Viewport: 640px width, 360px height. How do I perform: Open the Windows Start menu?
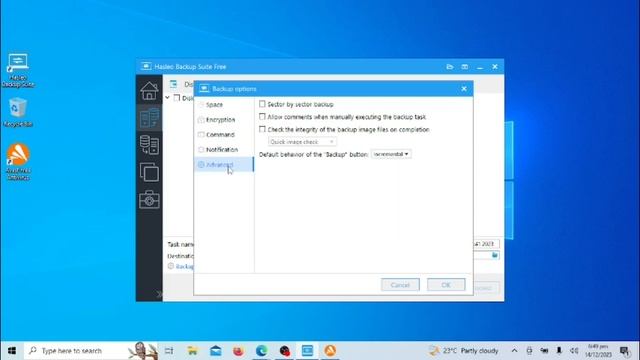12,351
